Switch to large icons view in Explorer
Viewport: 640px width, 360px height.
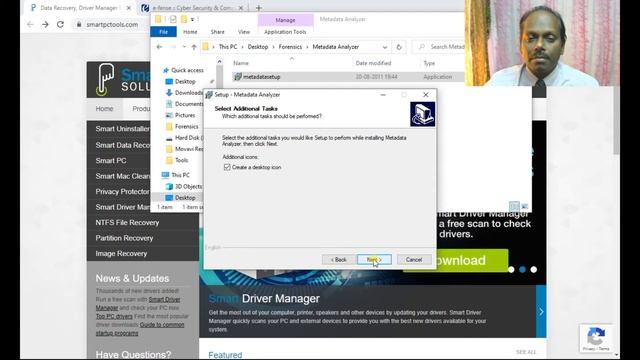click(x=524, y=206)
